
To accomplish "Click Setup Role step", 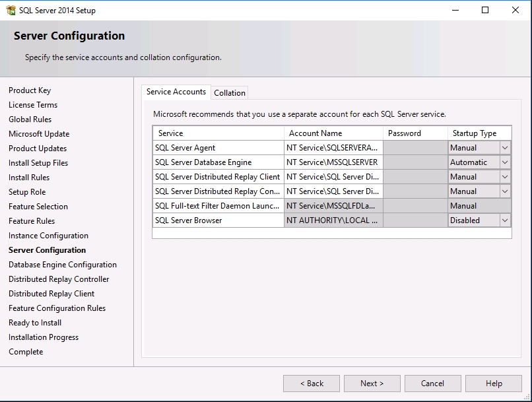I will [x=27, y=192].
